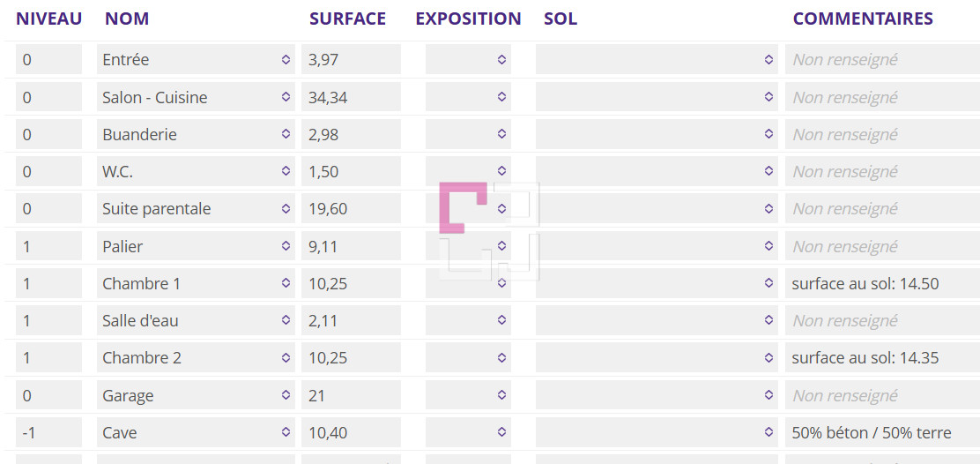Click the empty comment field for Garage

882,394
